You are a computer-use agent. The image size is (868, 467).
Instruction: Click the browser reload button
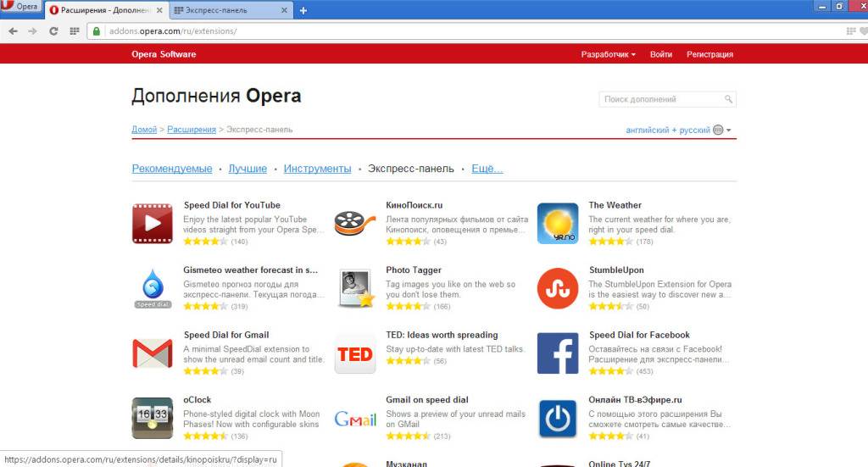point(53,31)
